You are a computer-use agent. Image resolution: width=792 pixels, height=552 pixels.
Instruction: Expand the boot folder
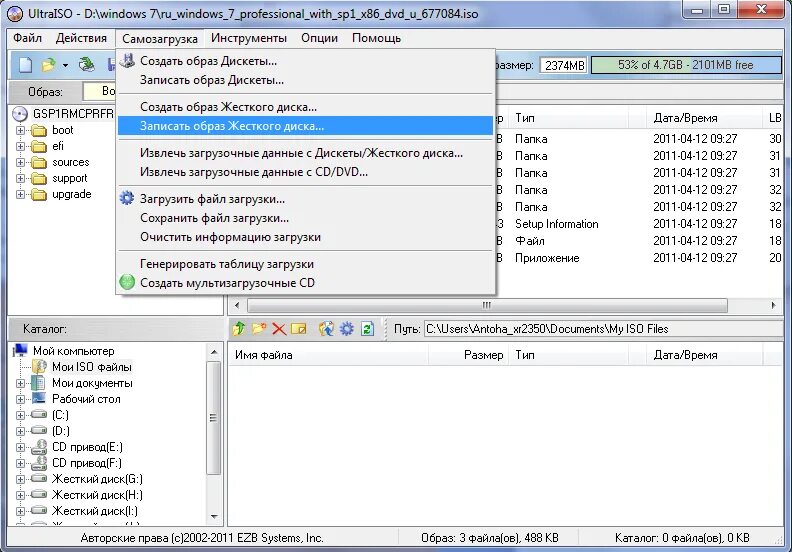pyautogui.click(x=20, y=130)
